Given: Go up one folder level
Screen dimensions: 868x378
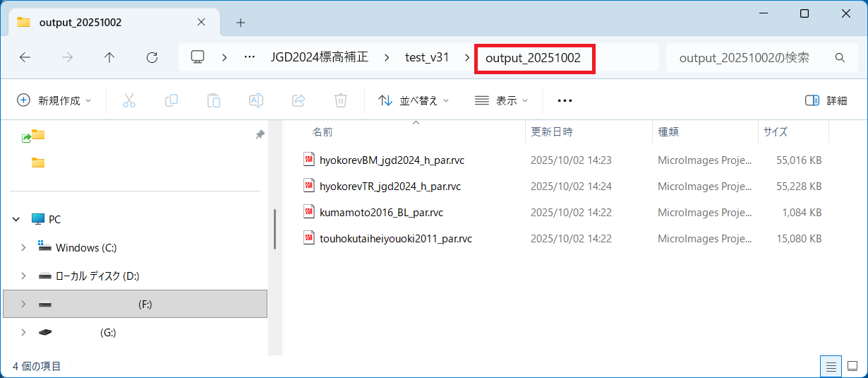Looking at the screenshot, I should coord(109,58).
